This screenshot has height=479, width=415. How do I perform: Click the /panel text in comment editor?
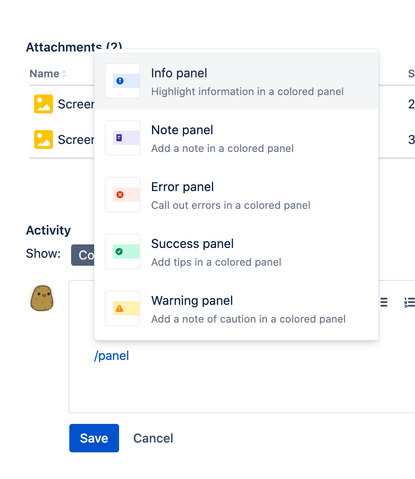111,356
